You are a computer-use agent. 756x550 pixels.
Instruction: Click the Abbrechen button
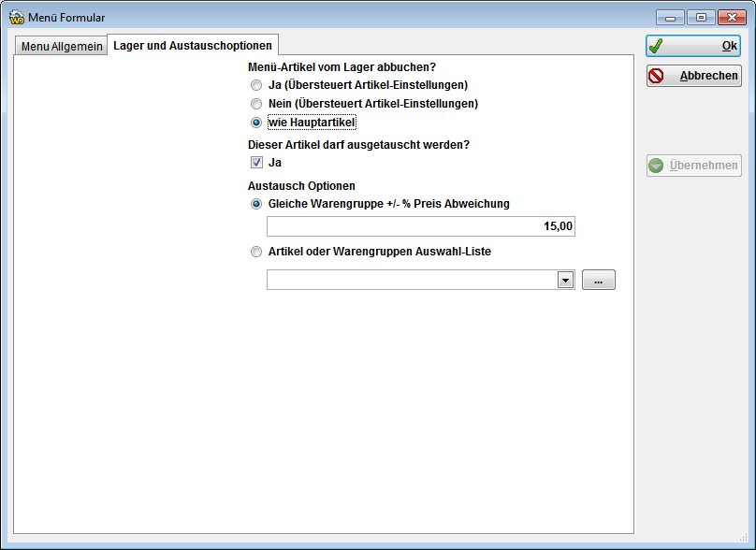coord(694,76)
